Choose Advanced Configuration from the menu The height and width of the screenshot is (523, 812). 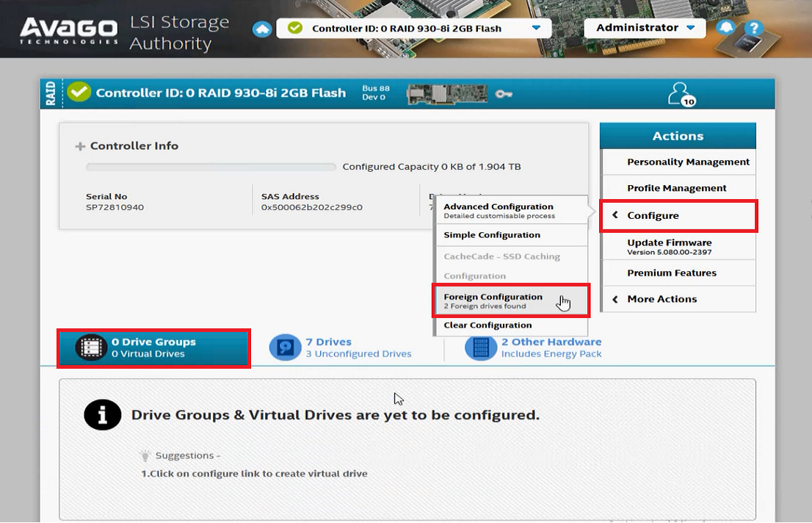point(510,211)
